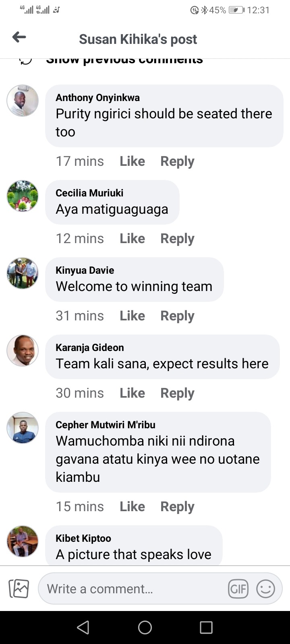Like Cepher Mutwiri M'ribu's comment
This screenshot has width=290, height=644.
point(132,506)
